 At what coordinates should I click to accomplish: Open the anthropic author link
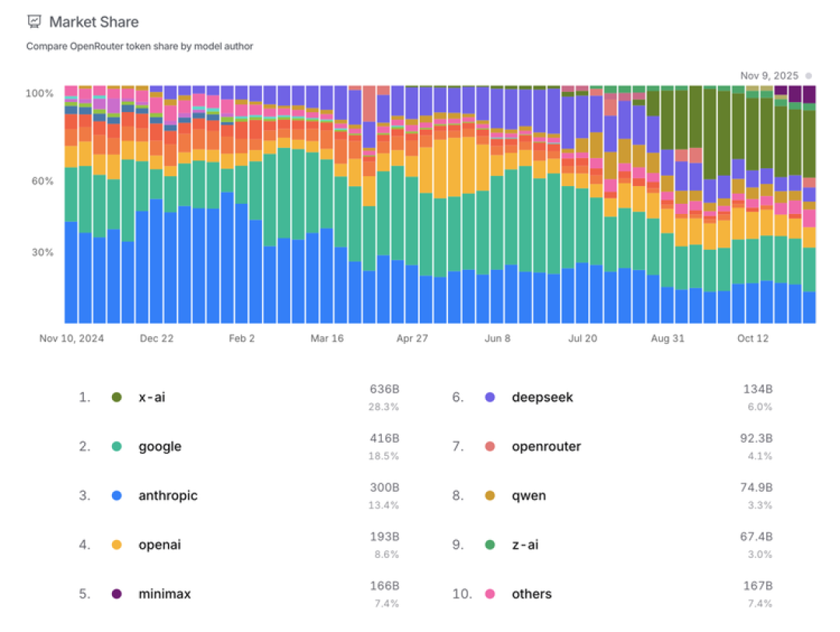[168, 495]
